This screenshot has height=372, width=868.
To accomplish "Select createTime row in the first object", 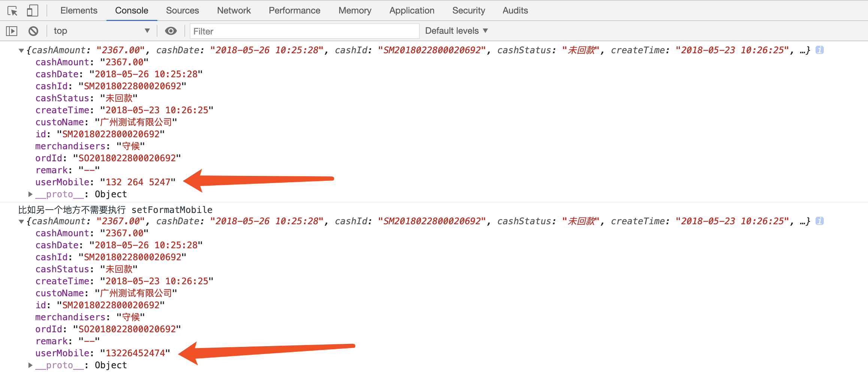I will (x=124, y=110).
